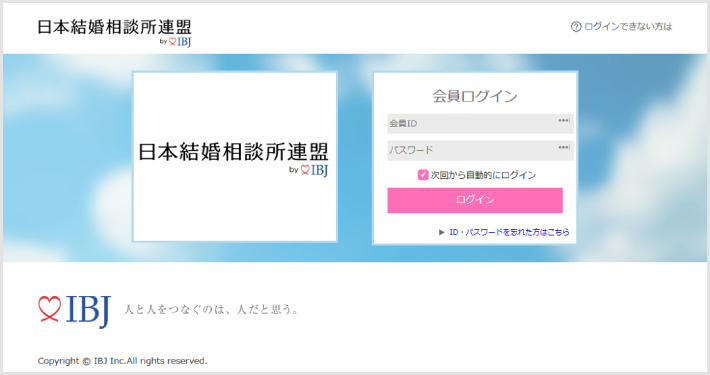The image size is (710, 375).
Task: Click the パスワード input field
Action: tap(480, 150)
